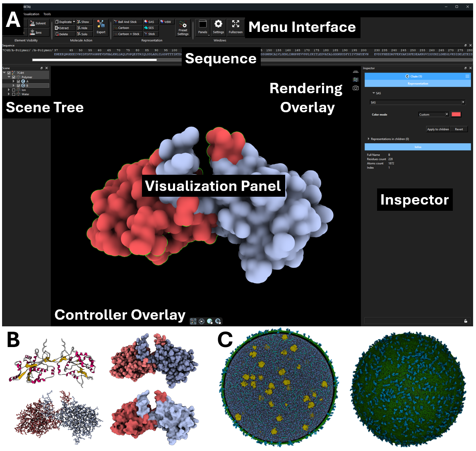Uncheck chain A visibility checkbox

pos(19,82)
